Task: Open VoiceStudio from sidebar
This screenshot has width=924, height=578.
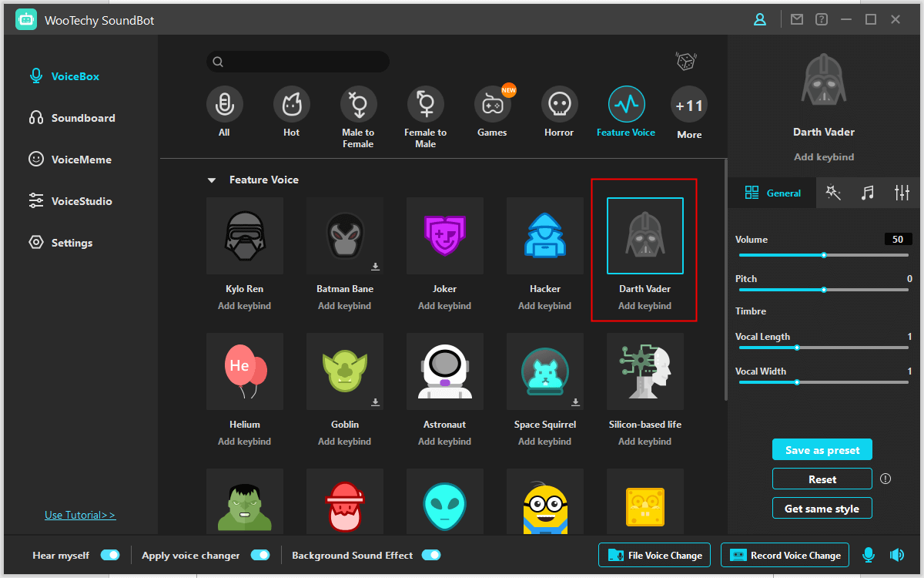Action: 70,201
